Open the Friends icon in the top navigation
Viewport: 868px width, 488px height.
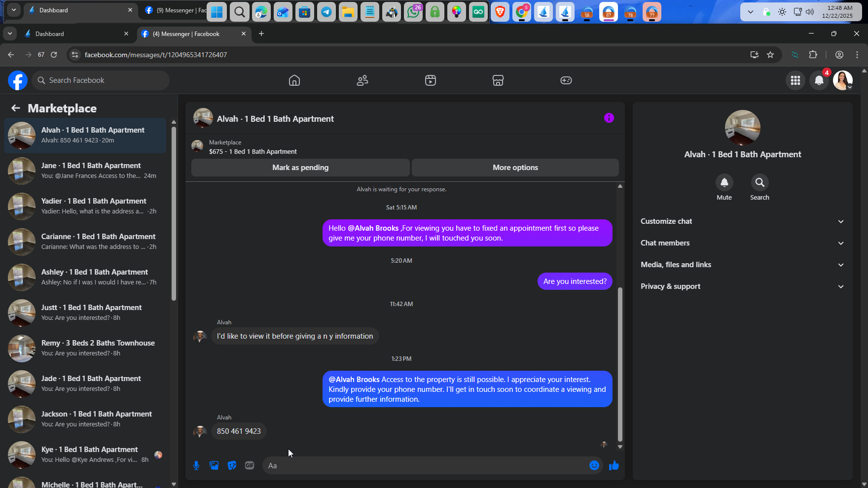coord(362,80)
